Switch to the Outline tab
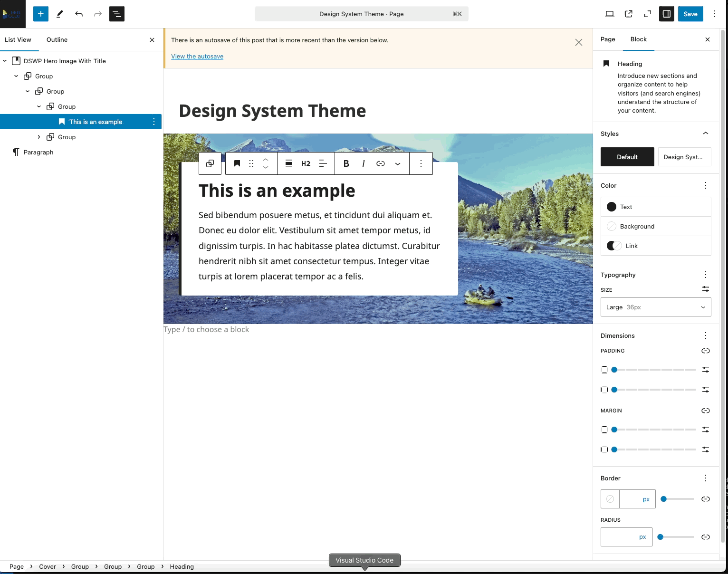This screenshot has width=728, height=574. 57,40
